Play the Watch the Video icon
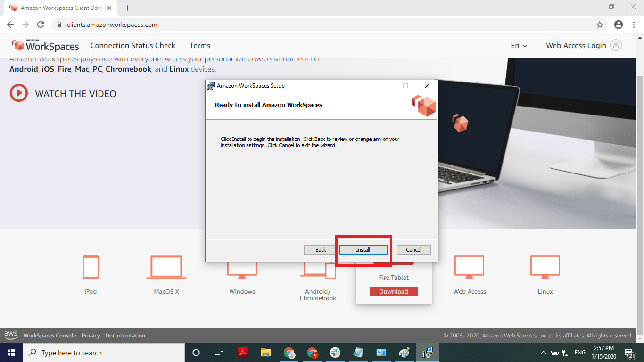 (x=19, y=93)
